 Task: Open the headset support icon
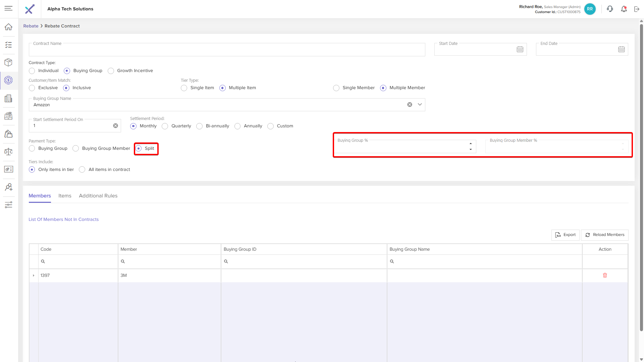click(x=610, y=9)
